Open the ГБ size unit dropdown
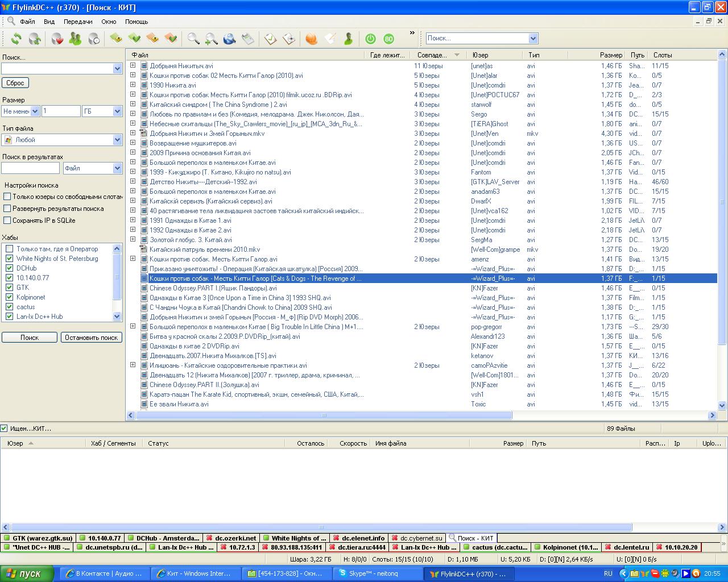This screenshot has height=582, width=728. [x=117, y=111]
